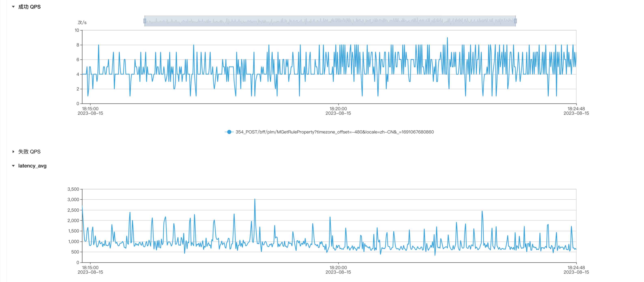The image size is (644, 282).
Task: Click the 10 y-axis label on QPS chart
Action: [77, 30]
